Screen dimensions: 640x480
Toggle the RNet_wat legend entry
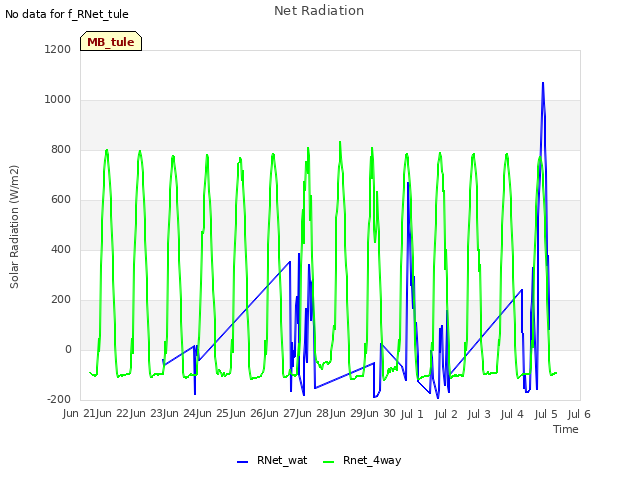pos(272,460)
